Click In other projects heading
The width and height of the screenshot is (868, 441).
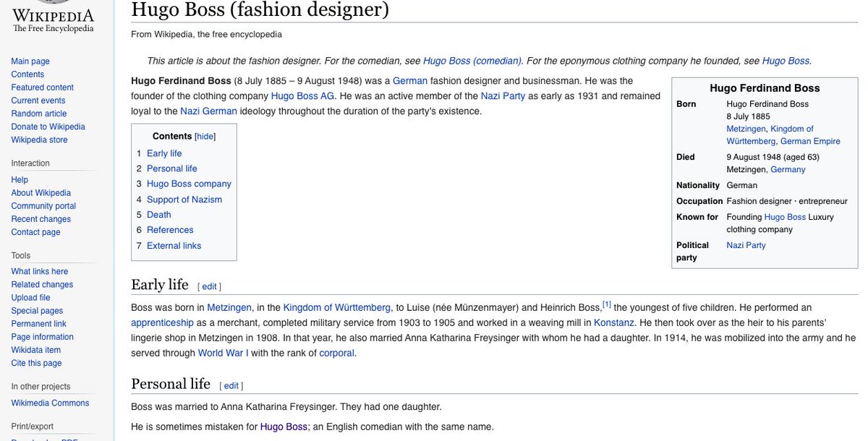click(41, 387)
